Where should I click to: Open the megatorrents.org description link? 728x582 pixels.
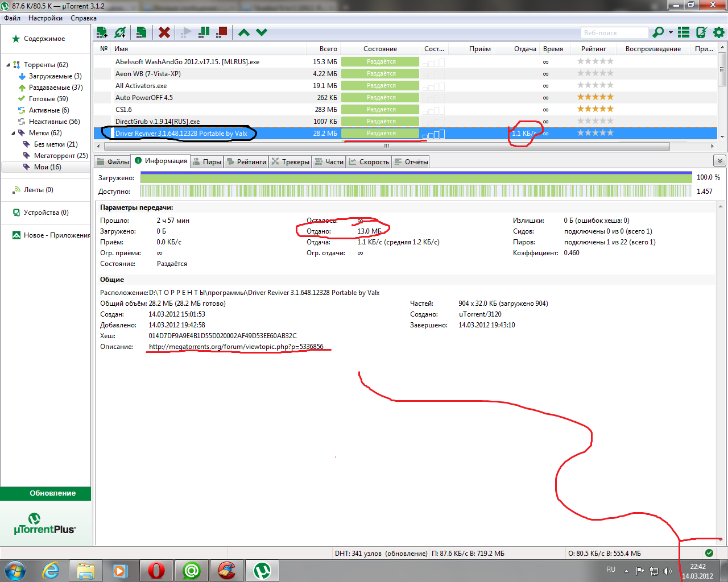click(x=236, y=347)
